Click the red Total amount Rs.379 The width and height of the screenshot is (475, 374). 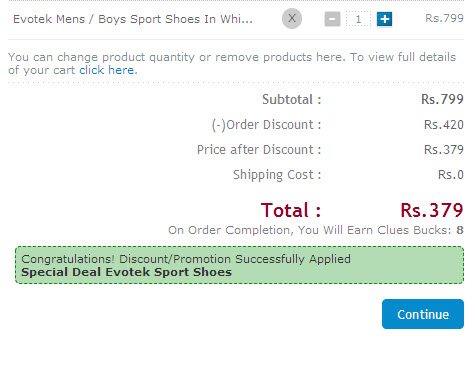tap(432, 210)
